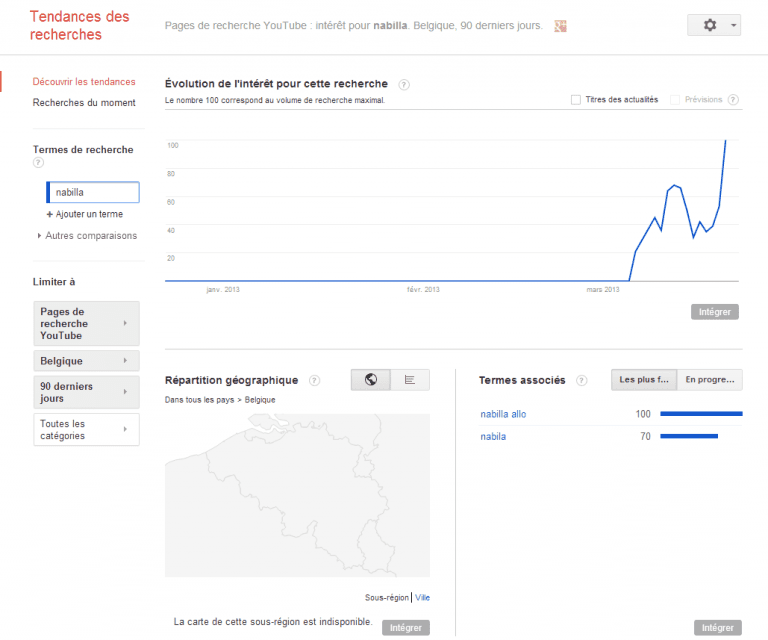Click Dans tous les pays breadcrumb

coord(199,400)
